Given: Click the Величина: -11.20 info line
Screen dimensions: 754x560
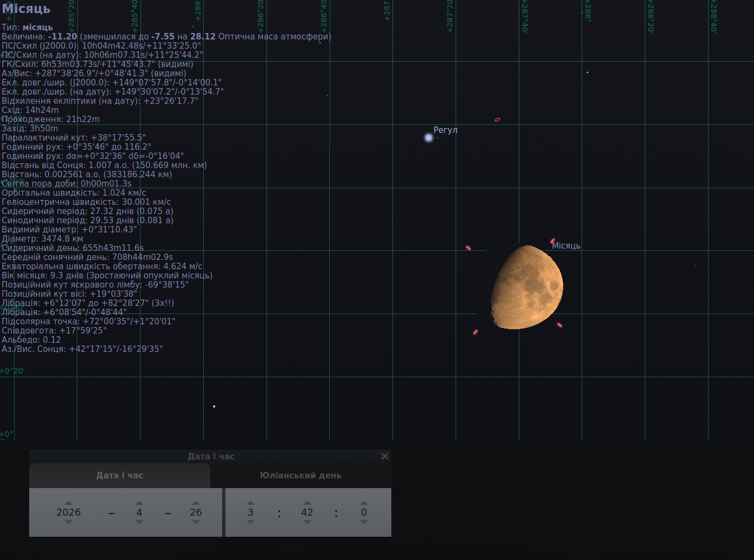Looking at the screenshot, I should pyautogui.click(x=166, y=37).
